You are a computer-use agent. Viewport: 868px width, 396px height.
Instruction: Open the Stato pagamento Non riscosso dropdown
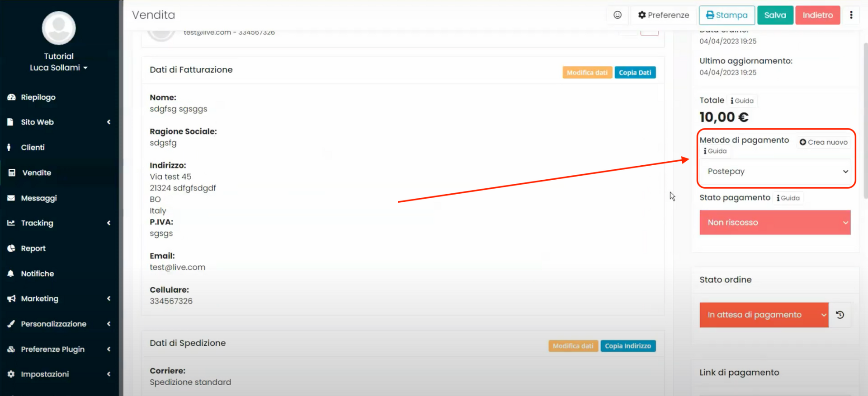[x=775, y=222]
